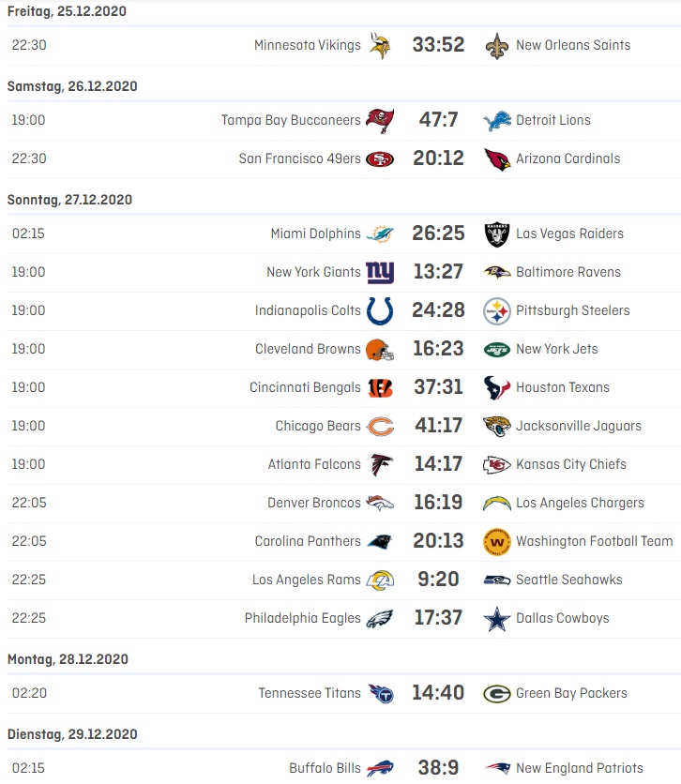Click the Sonntag, 27.12.2020 date header
The height and width of the screenshot is (784, 681).
[x=69, y=200]
